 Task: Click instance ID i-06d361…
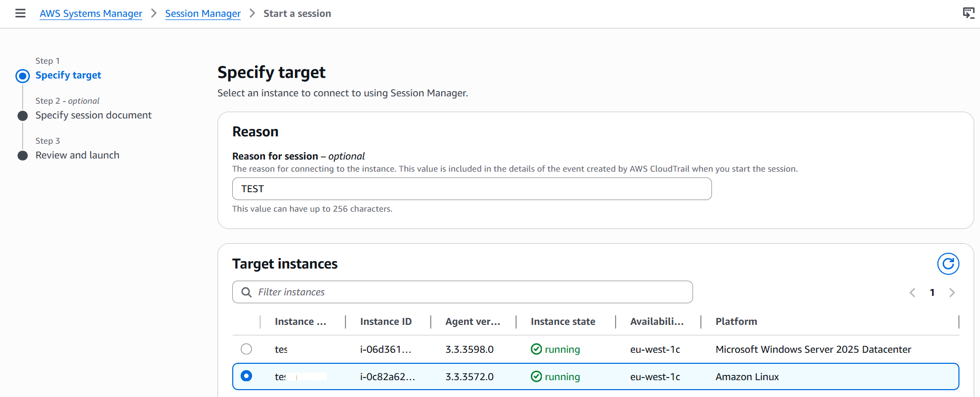(x=386, y=350)
